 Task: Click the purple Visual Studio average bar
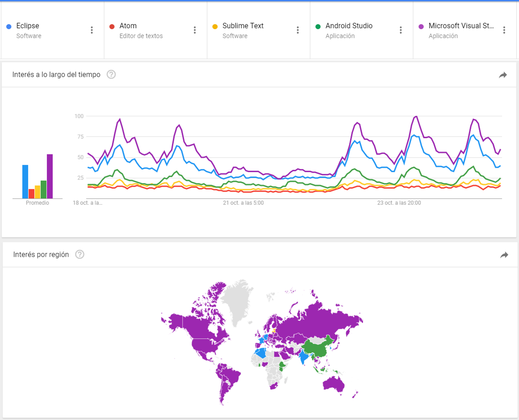tap(50, 176)
